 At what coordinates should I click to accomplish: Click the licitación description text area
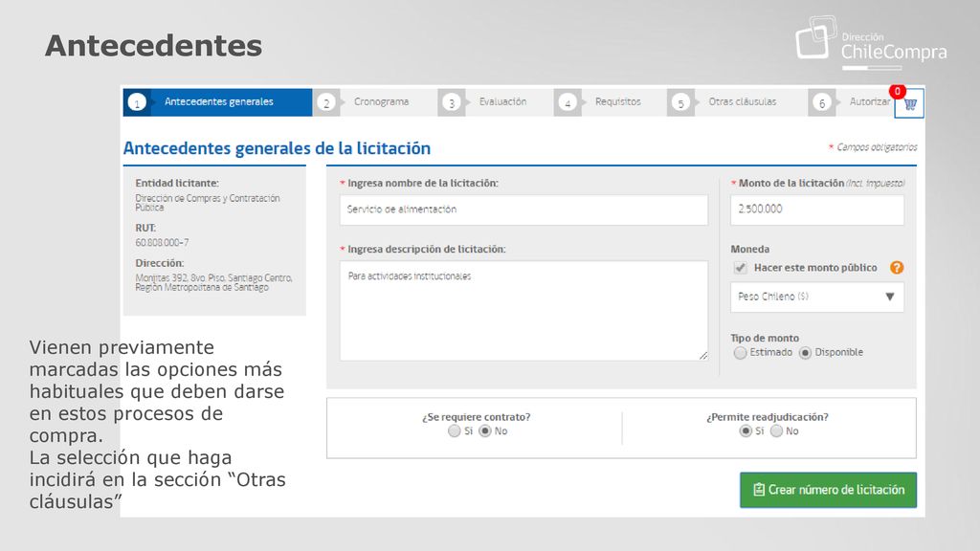click(x=523, y=311)
